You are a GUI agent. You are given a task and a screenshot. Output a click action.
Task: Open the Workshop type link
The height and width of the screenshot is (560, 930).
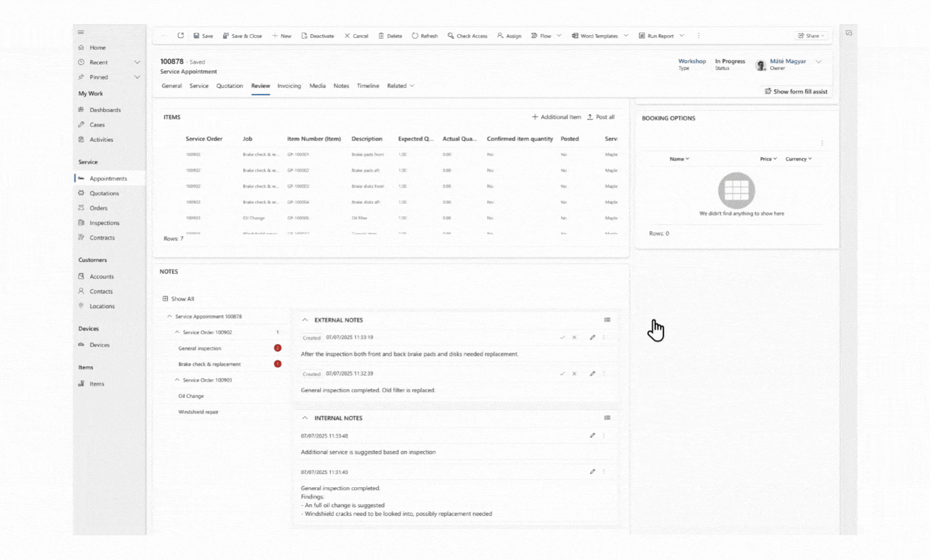pos(692,61)
